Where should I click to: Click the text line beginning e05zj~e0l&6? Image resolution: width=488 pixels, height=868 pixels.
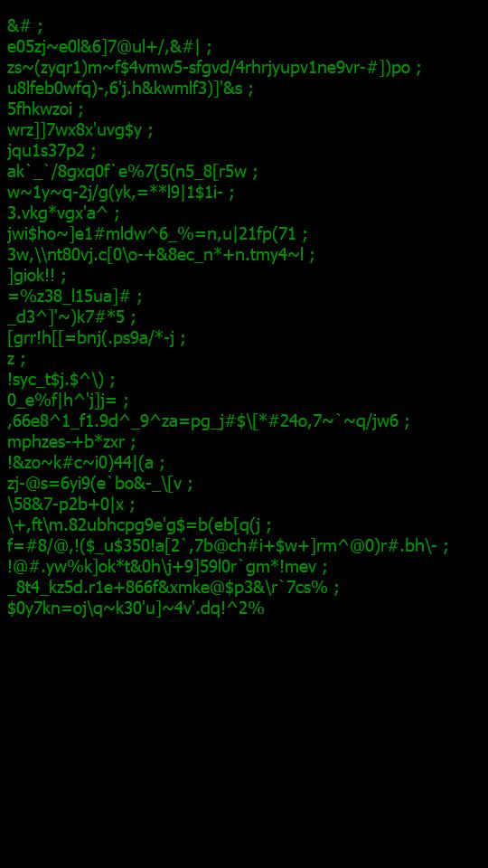109,46
